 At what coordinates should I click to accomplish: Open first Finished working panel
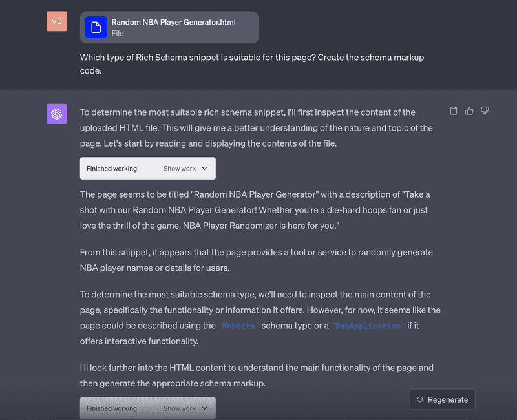point(148,169)
